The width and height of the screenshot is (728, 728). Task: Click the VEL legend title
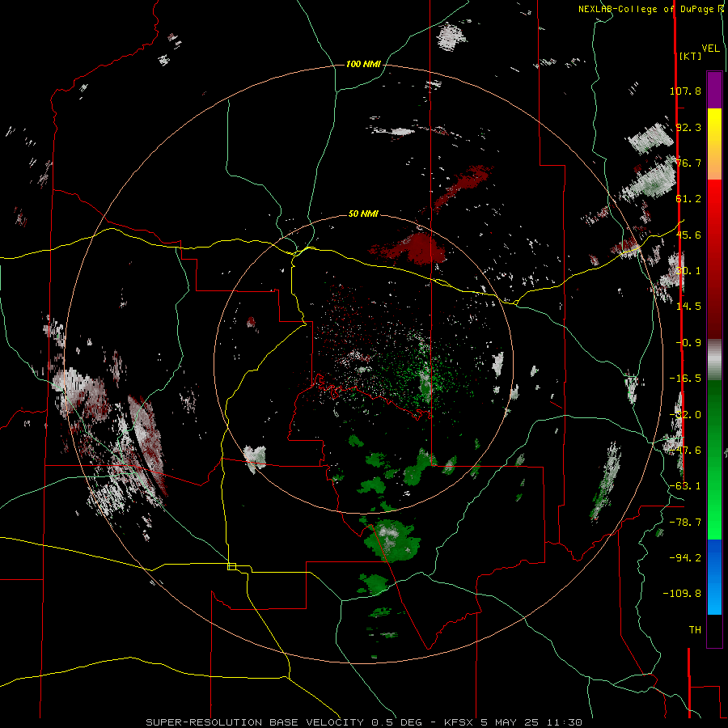click(x=710, y=49)
